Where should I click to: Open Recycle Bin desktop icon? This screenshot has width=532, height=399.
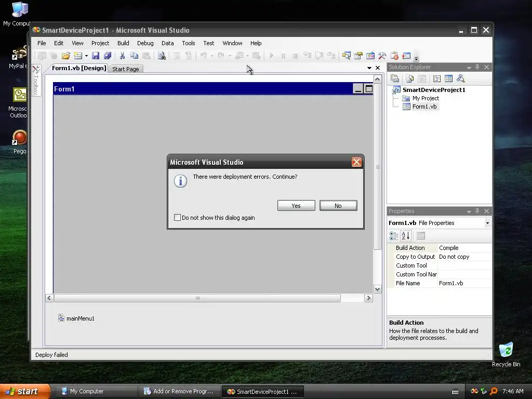(506, 354)
